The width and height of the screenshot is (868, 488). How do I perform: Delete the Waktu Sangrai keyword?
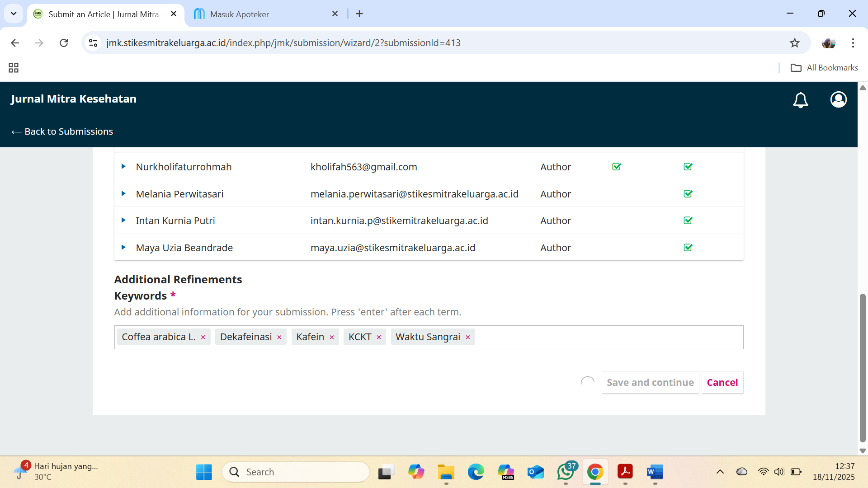[468, 338]
